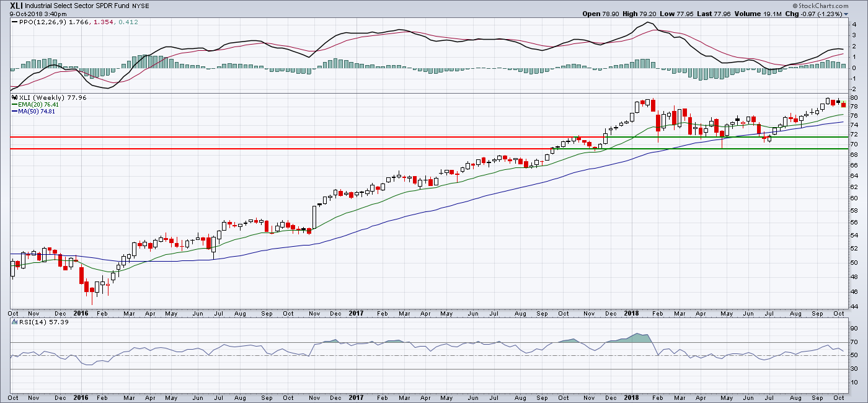Click the candlestick icon beside XLI (Weekly)
The width and height of the screenshot is (868, 403).
(12, 98)
